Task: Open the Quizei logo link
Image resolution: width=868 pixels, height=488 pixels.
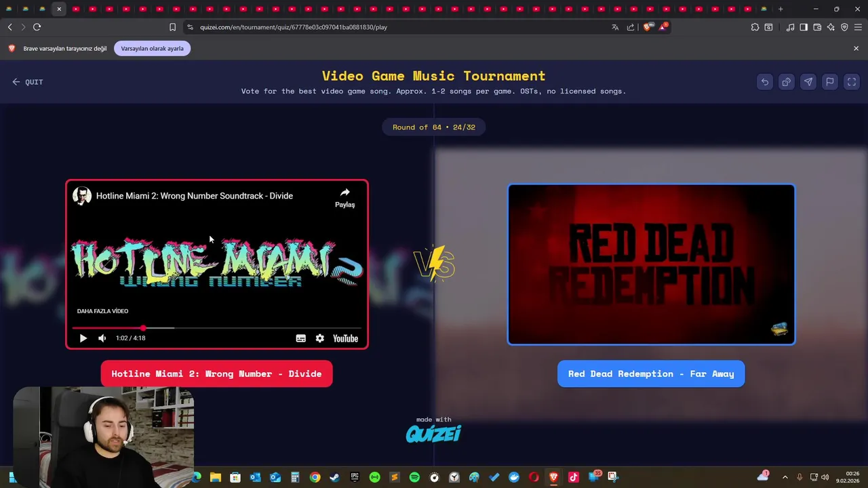Action: 433,434
